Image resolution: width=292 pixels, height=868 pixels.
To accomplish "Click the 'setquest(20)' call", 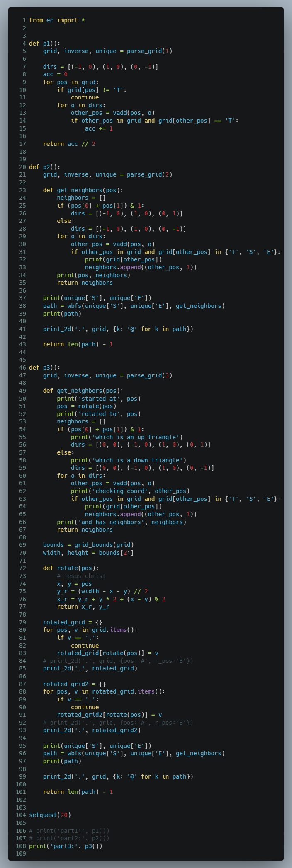I will [x=50, y=815].
